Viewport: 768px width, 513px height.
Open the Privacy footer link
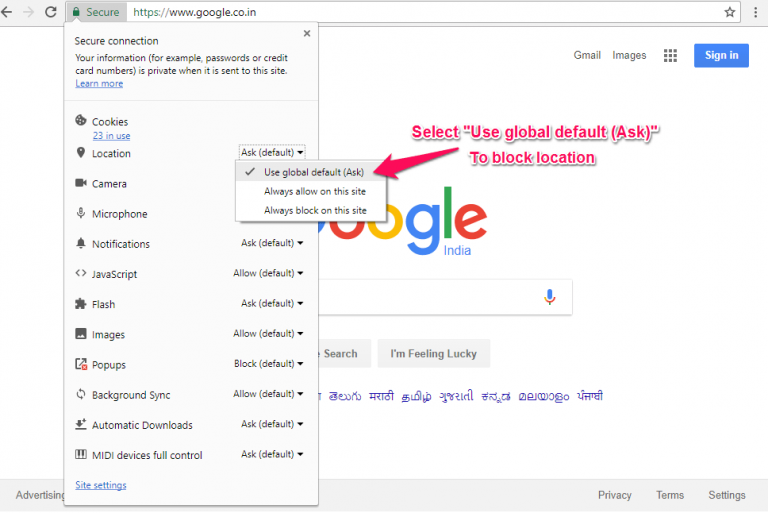[615, 495]
